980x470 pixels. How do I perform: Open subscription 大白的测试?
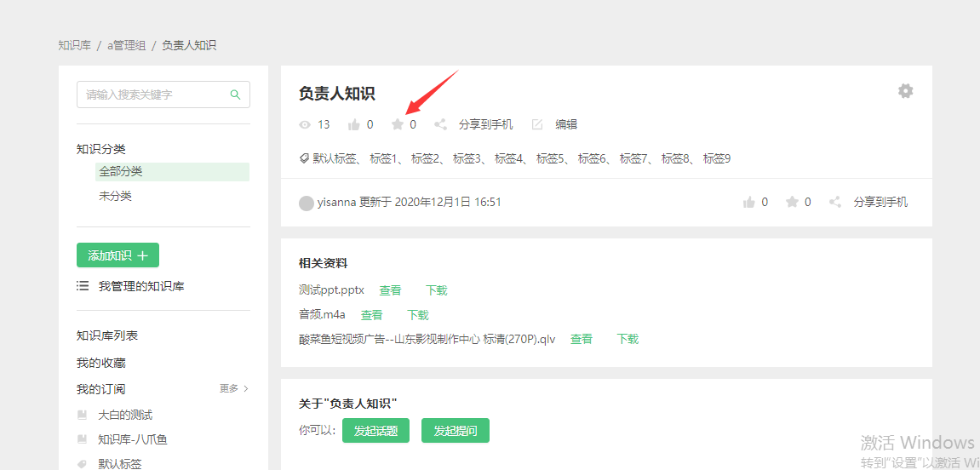click(x=125, y=415)
